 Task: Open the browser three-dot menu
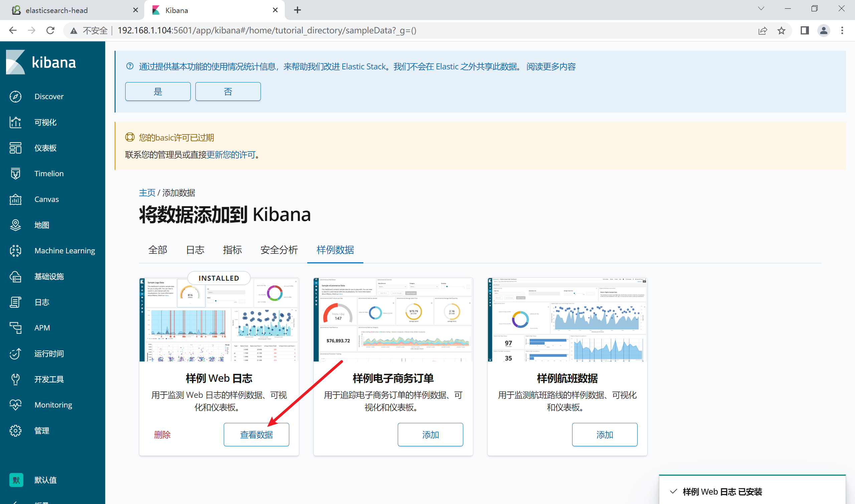pyautogui.click(x=842, y=31)
